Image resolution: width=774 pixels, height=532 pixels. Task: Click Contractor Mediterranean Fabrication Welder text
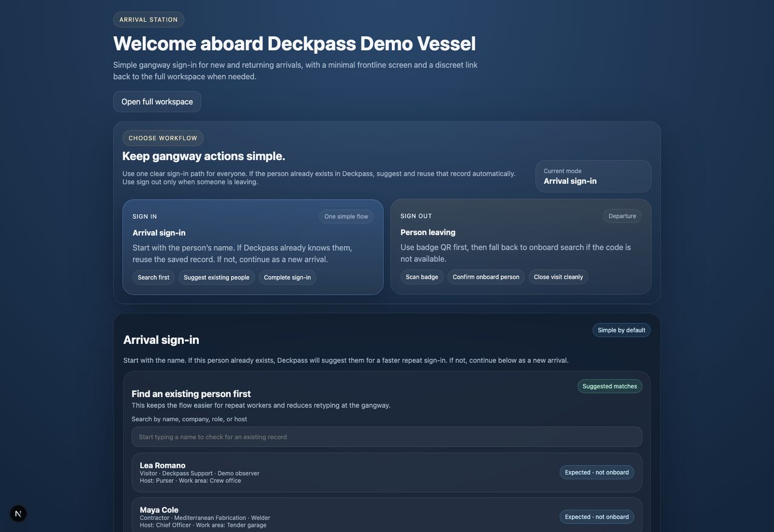pos(205,518)
